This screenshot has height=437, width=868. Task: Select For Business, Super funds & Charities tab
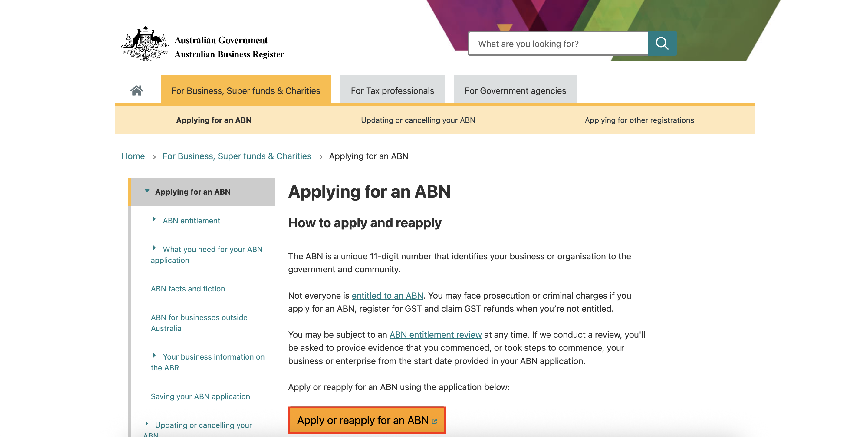coord(246,90)
